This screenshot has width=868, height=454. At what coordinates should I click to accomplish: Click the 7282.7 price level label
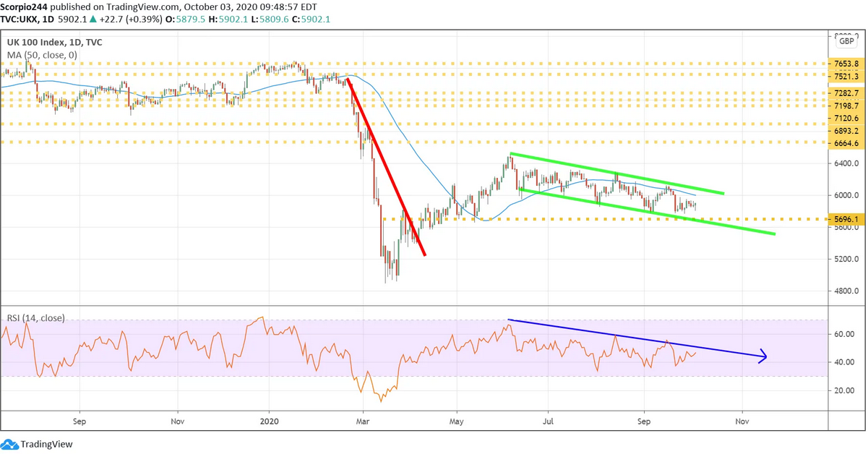coord(845,94)
